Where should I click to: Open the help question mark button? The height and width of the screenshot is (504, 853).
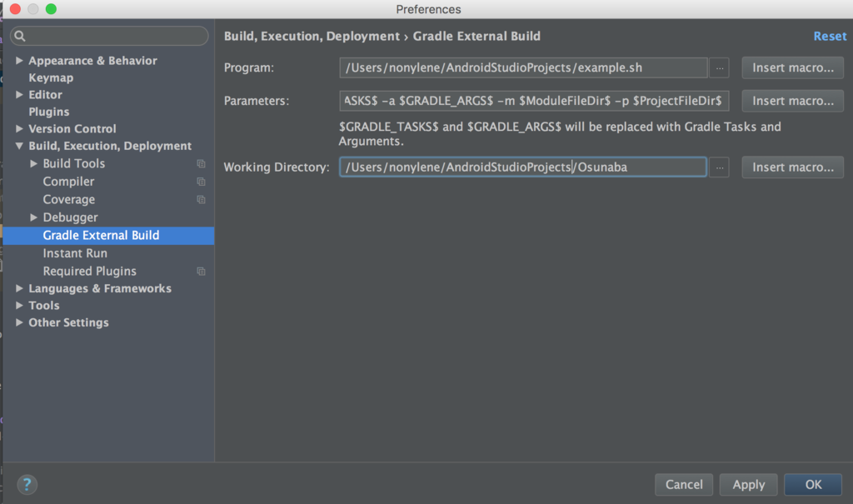[27, 484]
